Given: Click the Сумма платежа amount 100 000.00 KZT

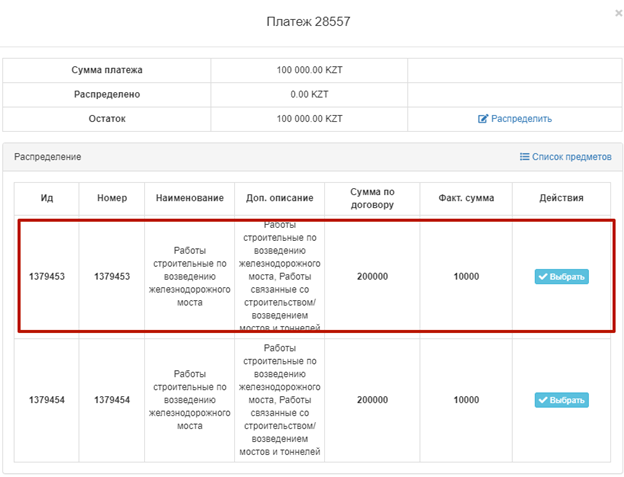Looking at the screenshot, I should pos(309,70).
